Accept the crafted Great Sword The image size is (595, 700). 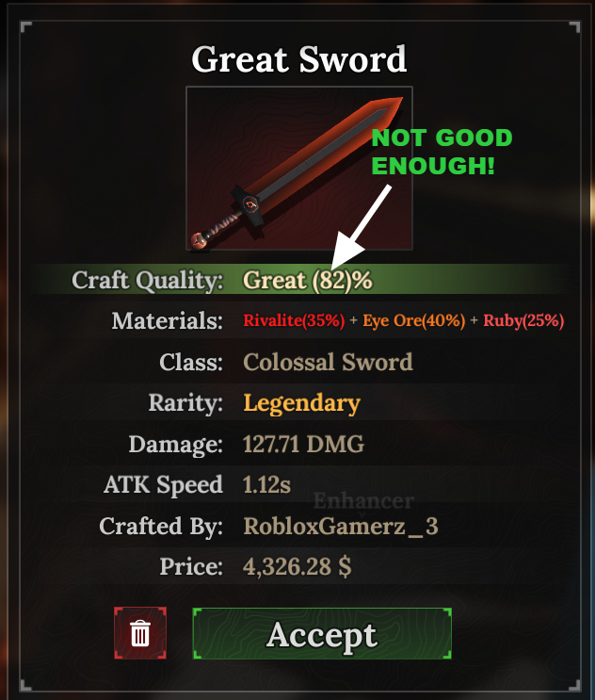[322, 633]
